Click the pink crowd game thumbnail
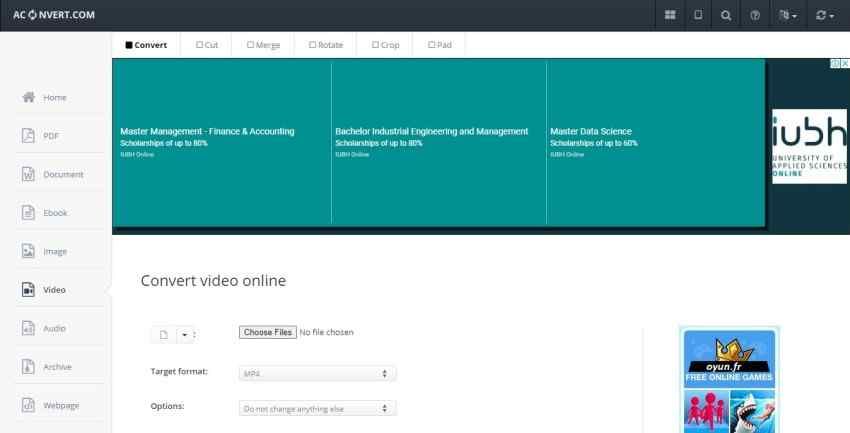 pos(706,412)
